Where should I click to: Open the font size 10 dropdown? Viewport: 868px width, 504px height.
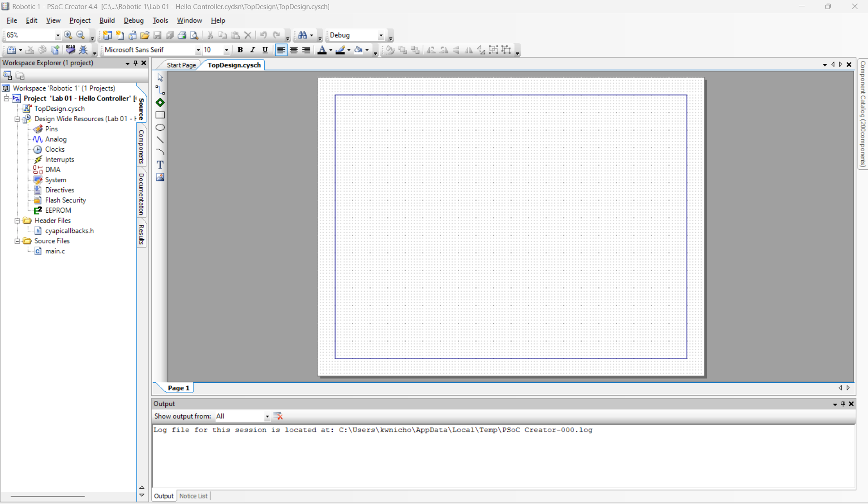point(226,50)
